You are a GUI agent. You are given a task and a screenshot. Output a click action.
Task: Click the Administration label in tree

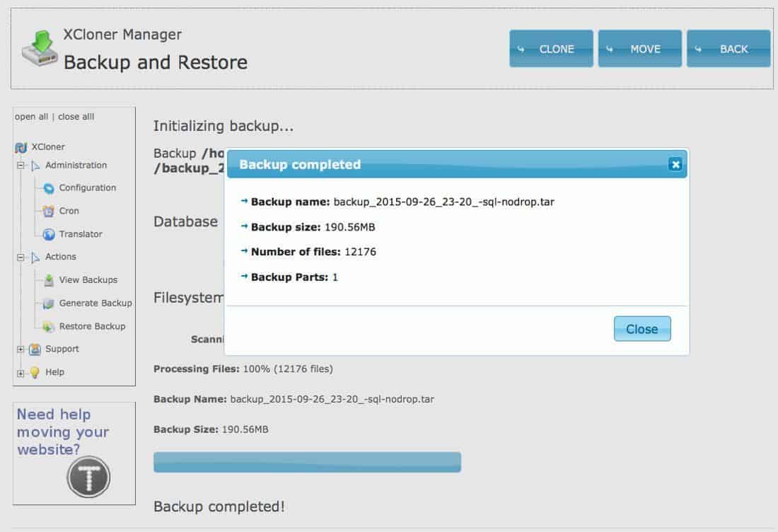(x=76, y=165)
